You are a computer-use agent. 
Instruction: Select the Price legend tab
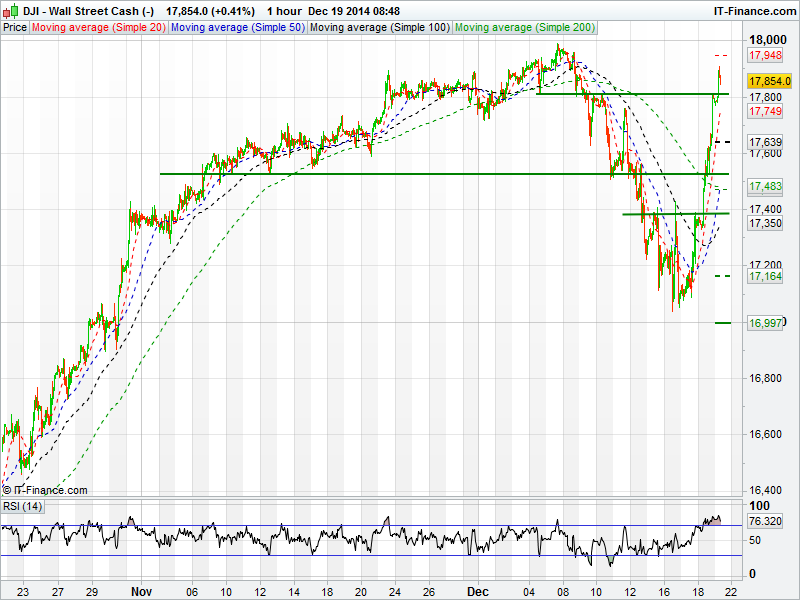(x=15, y=27)
